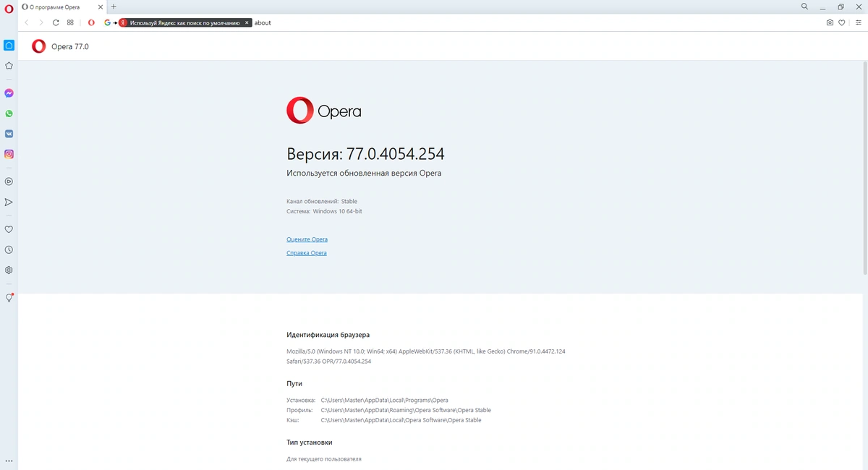868x470 pixels.
Task: Add page to bookmarks with toolbar heart
Action: [x=842, y=22]
